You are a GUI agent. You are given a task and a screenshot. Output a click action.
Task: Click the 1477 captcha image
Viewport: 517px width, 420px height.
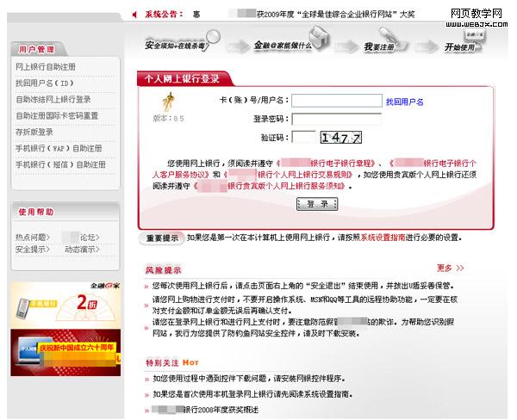(340, 137)
